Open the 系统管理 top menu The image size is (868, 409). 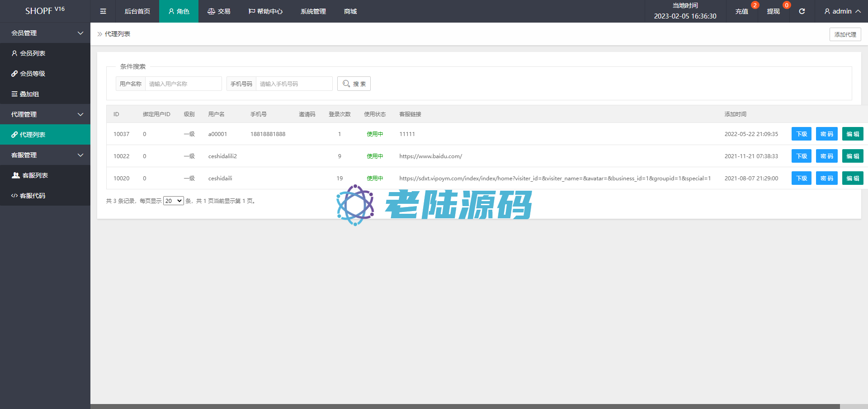point(313,11)
